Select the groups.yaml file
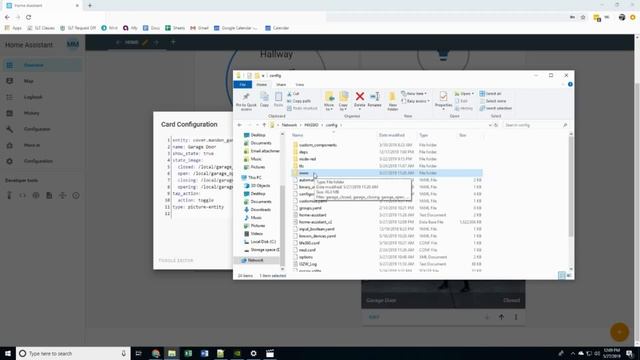This screenshot has height=360, width=640. point(310,208)
